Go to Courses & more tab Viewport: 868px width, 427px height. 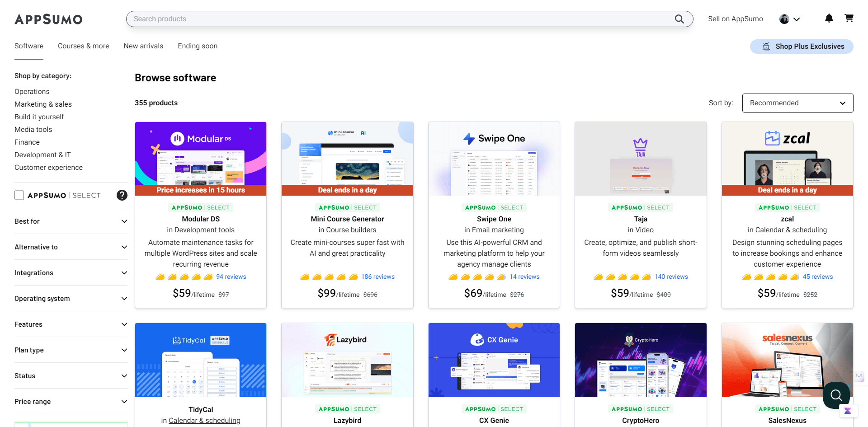[x=84, y=46]
